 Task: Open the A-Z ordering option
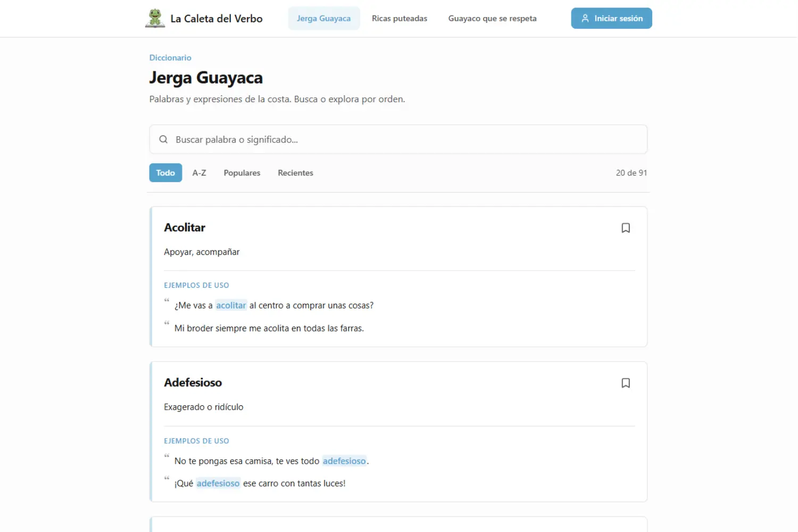pos(199,172)
